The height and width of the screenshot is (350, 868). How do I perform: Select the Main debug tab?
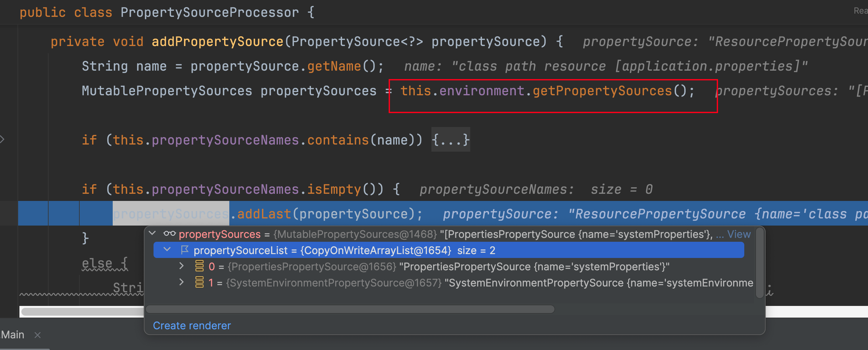click(x=12, y=334)
